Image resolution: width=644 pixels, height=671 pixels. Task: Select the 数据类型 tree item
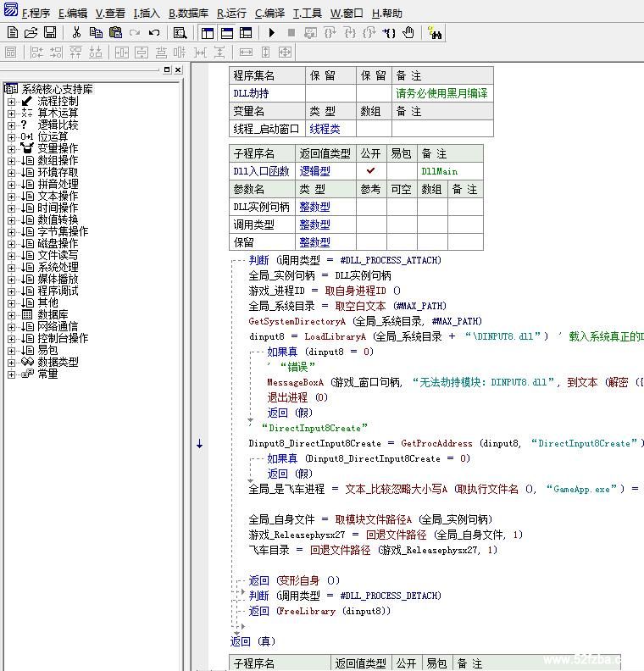click(x=58, y=362)
